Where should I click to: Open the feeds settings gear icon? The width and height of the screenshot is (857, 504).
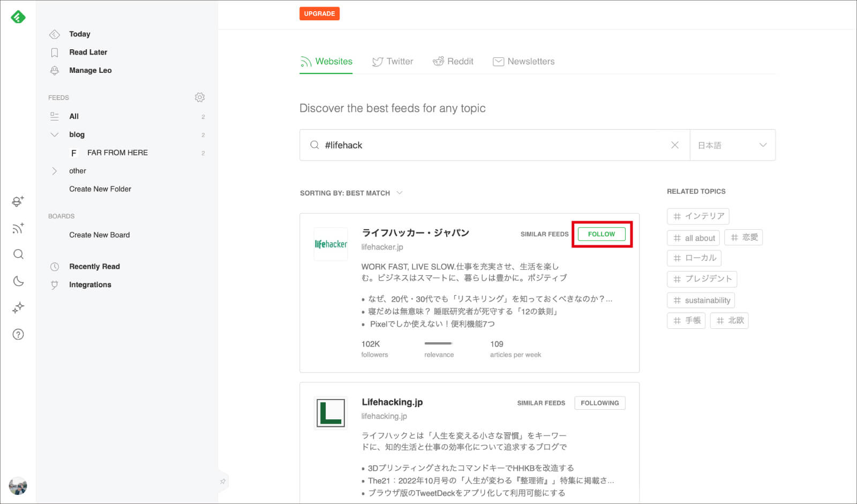pyautogui.click(x=200, y=97)
